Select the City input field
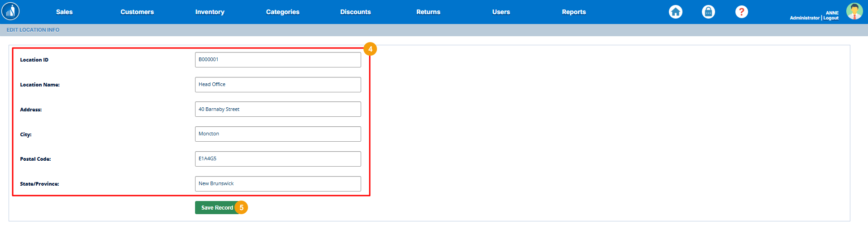 point(278,134)
